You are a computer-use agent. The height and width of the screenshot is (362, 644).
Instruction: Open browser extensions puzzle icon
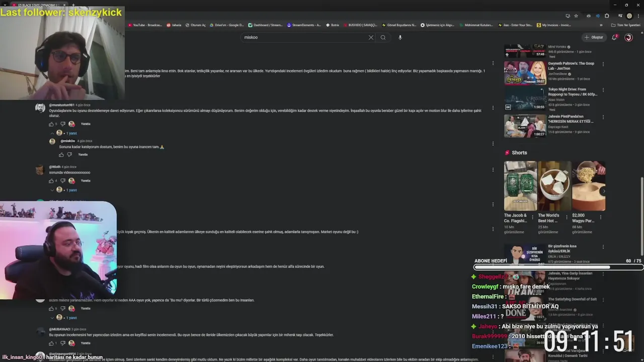click(607, 16)
